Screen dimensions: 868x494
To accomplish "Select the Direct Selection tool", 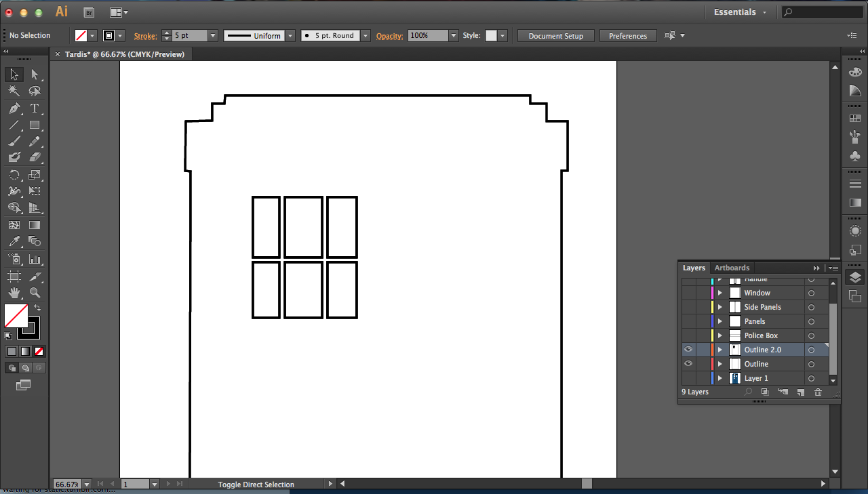I will pos(35,75).
